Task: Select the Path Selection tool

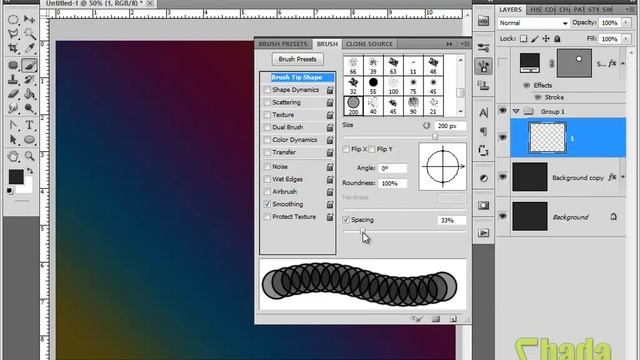Action: [x=13, y=140]
